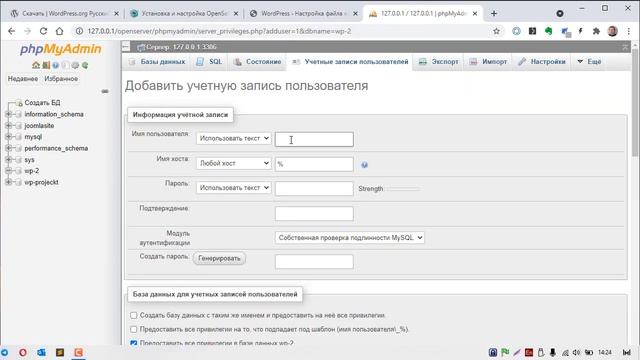This screenshot has height=360, width=640.
Task: Open Chrome three-dot menu
Action: point(629,31)
